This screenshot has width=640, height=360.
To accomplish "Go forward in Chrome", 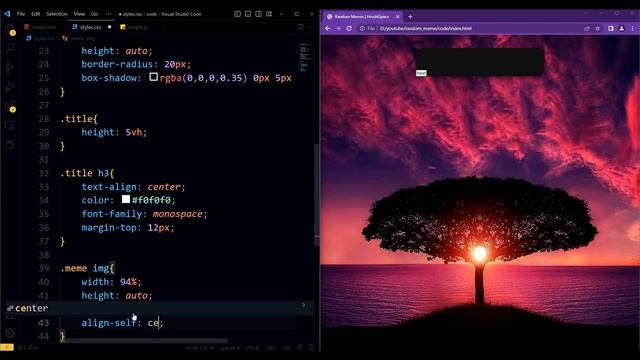I will [338, 29].
